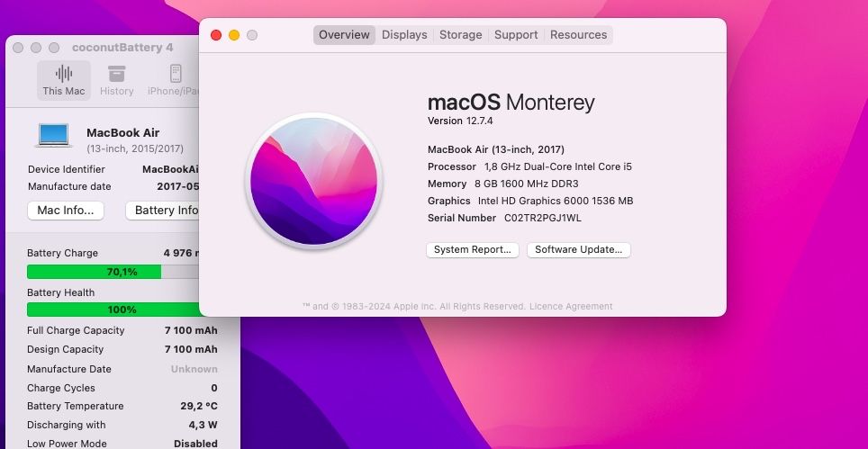Select Intel HD Graphics 6000 text
Image resolution: width=868 pixels, height=449 pixels.
pyautogui.click(x=556, y=201)
